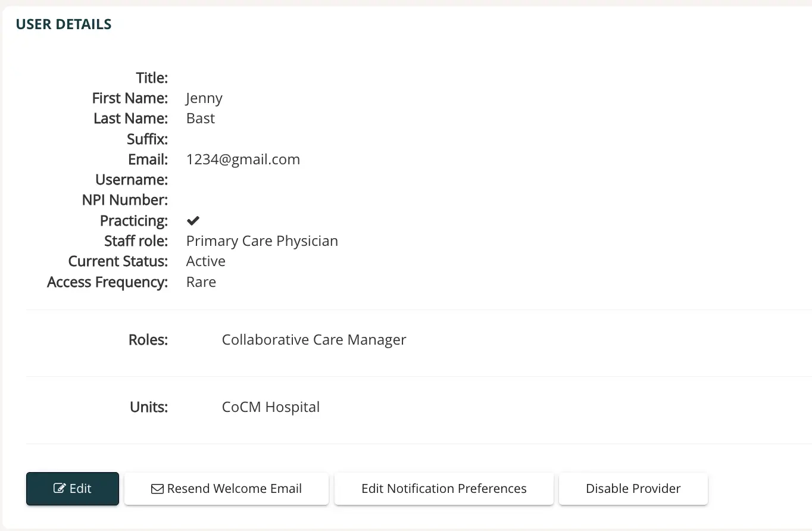
Task: Open the Staff role field showing Primary Care Physician
Action: point(262,240)
